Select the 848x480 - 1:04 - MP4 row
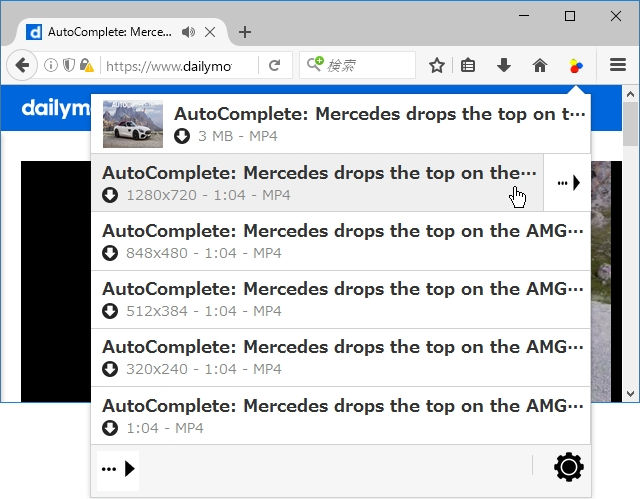This screenshot has height=499, width=640. (341, 241)
